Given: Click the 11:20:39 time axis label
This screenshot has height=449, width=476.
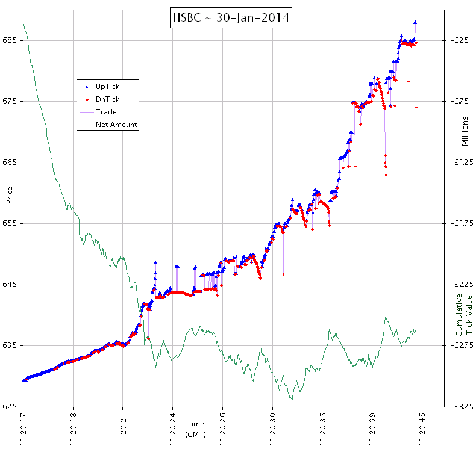Looking at the screenshot, I should [372, 429].
